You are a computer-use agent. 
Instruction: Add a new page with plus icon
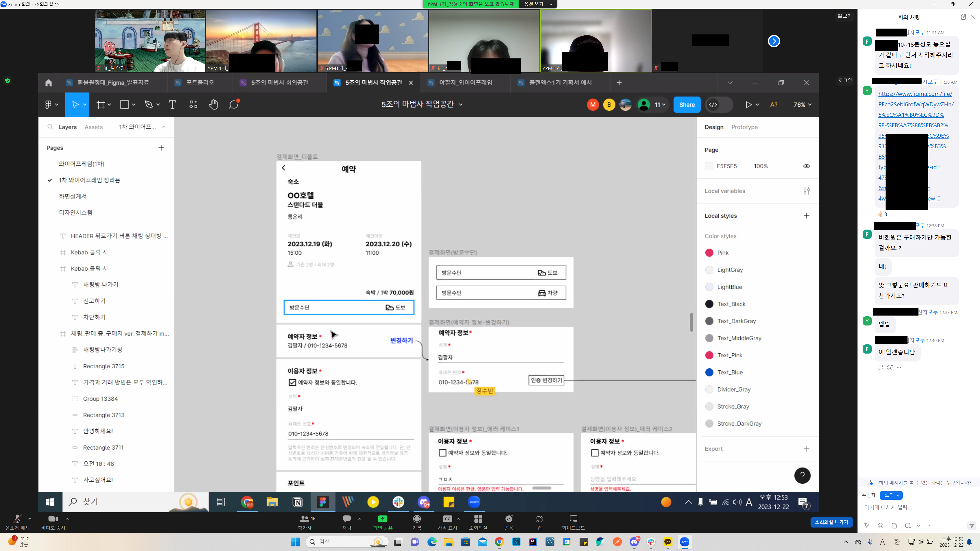point(161,148)
